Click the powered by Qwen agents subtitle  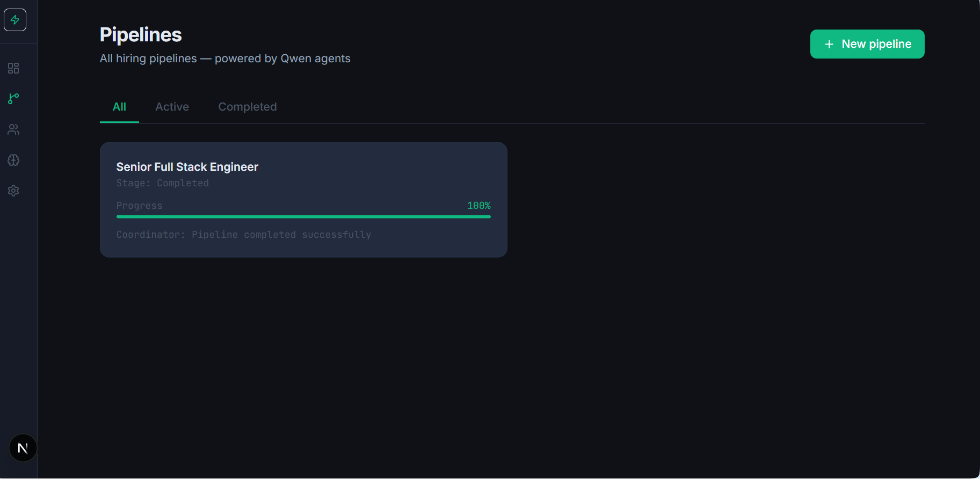[x=282, y=59]
